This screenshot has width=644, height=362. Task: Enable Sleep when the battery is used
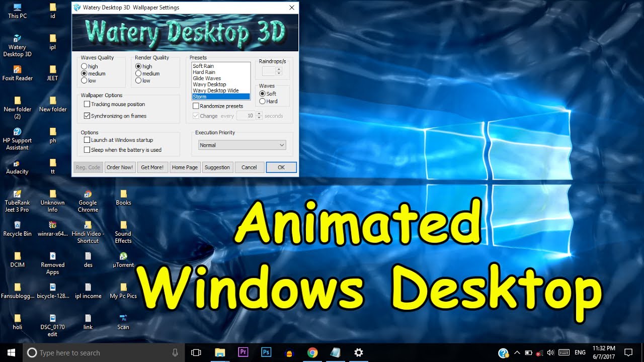[x=87, y=150]
